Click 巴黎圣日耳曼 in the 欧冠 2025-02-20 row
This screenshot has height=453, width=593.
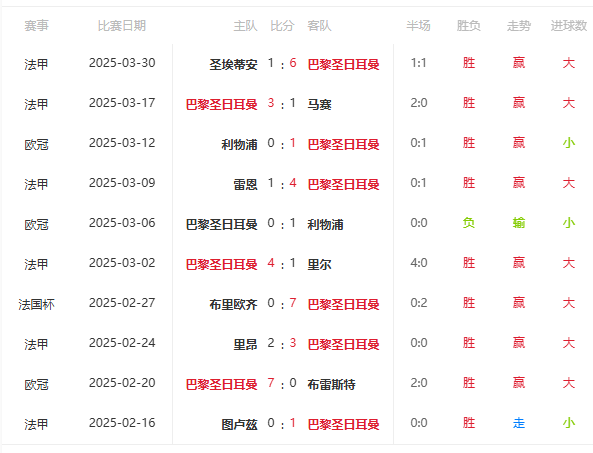pos(222,385)
